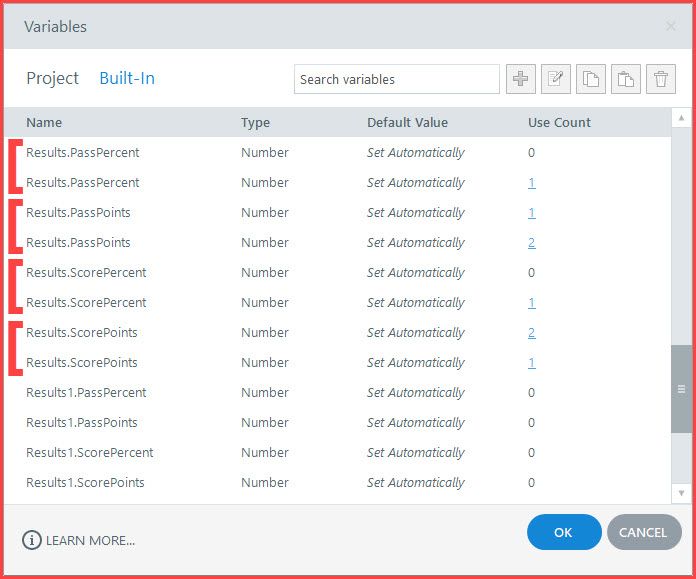Click the Edit variable pencil icon
The width and height of the screenshot is (696, 579).
556,80
